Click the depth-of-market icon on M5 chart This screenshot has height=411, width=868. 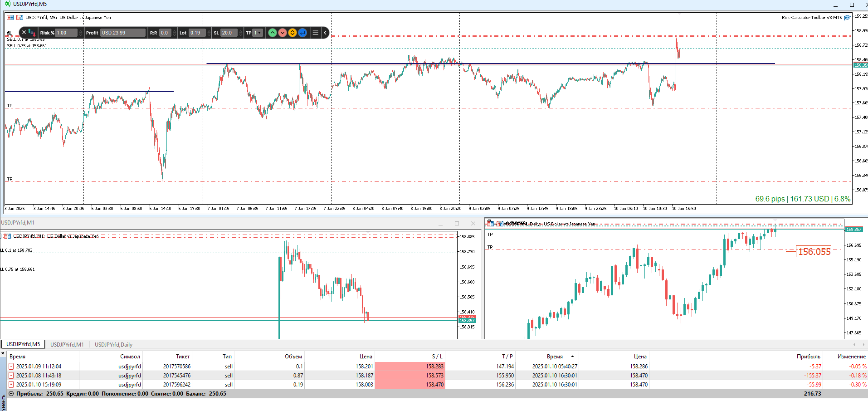[20, 18]
